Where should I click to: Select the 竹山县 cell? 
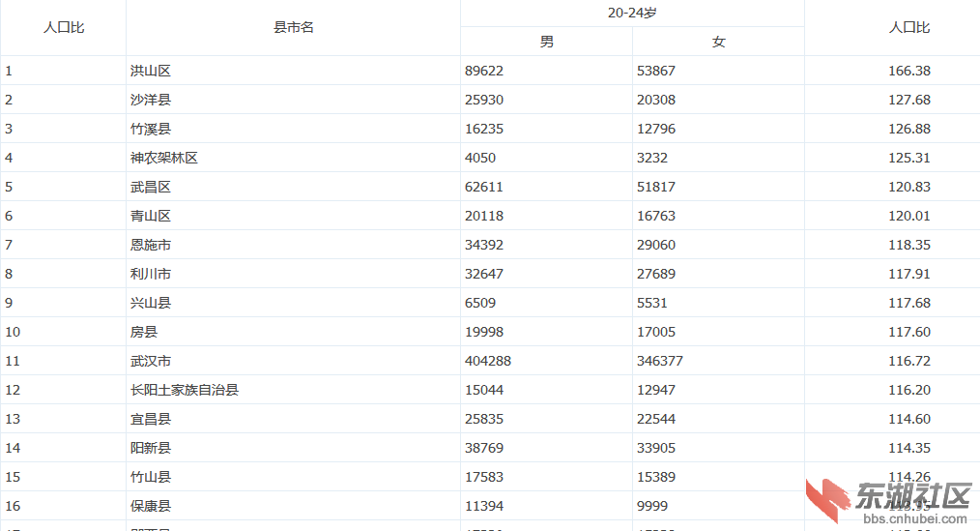coord(293,477)
